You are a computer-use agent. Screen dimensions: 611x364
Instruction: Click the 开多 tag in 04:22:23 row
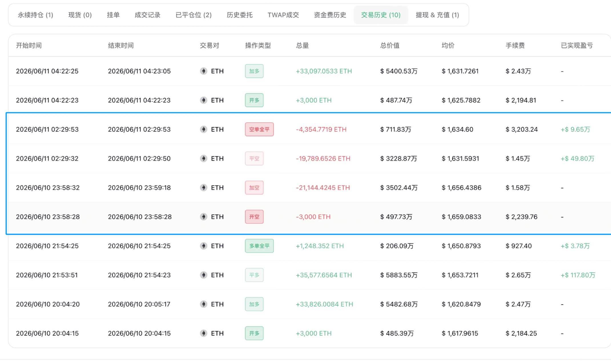coord(254,100)
